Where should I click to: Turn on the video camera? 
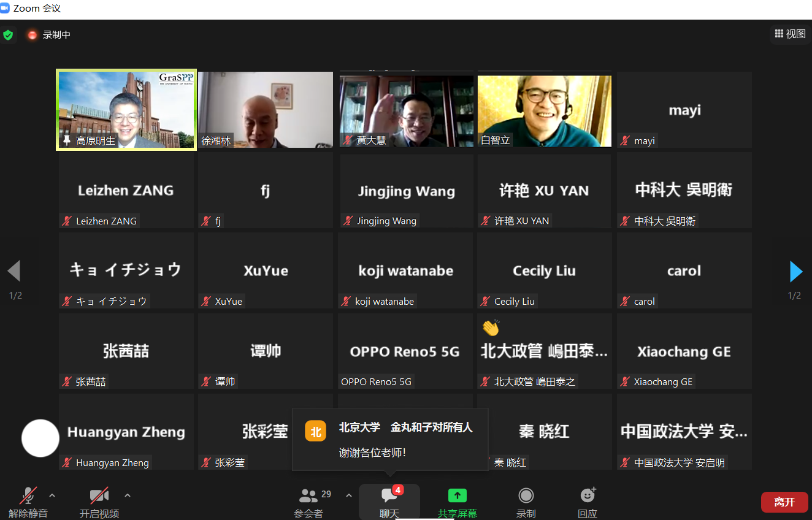click(99, 495)
